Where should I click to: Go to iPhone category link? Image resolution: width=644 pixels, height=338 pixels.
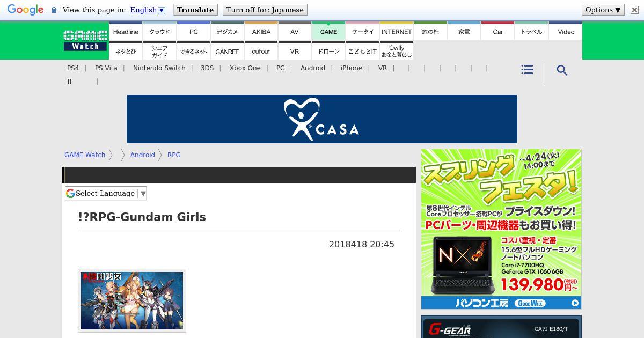352,68
